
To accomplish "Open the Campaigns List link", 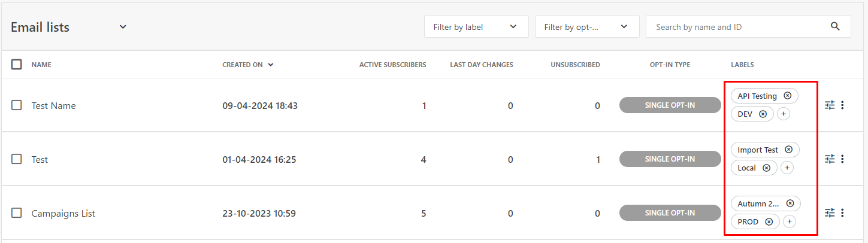I will coord(63,214).
